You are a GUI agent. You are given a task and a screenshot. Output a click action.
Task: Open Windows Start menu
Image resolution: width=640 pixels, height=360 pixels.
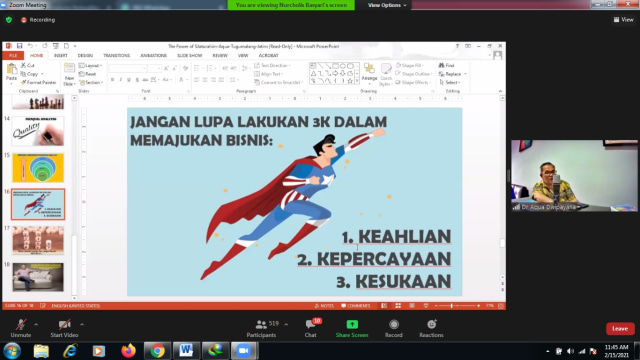click(x=12, y=351)
